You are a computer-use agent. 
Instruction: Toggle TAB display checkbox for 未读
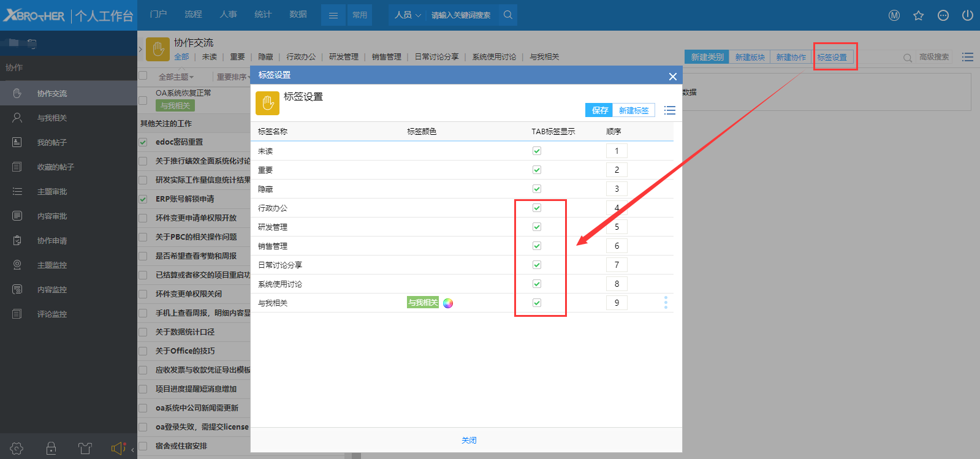[x=537, y=151]
